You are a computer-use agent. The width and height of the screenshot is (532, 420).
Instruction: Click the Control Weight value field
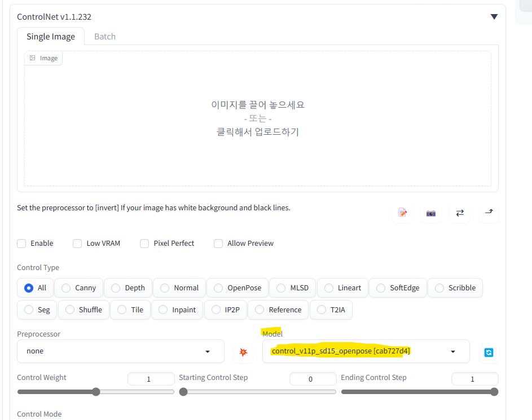click(x=151, y=379)
